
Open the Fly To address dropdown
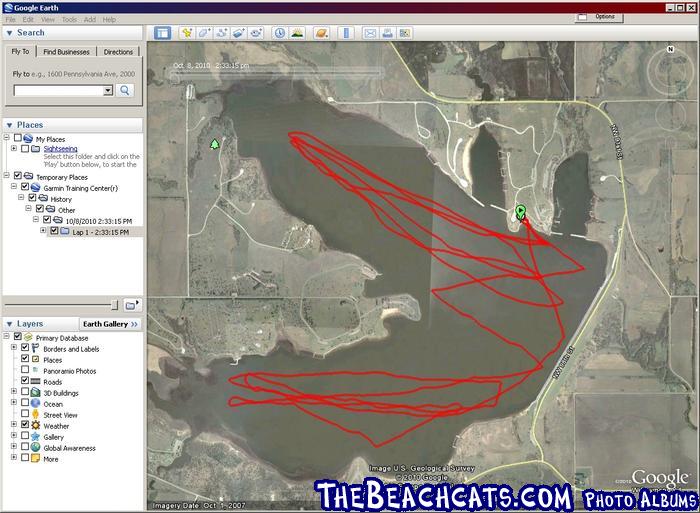pos(108,91)
